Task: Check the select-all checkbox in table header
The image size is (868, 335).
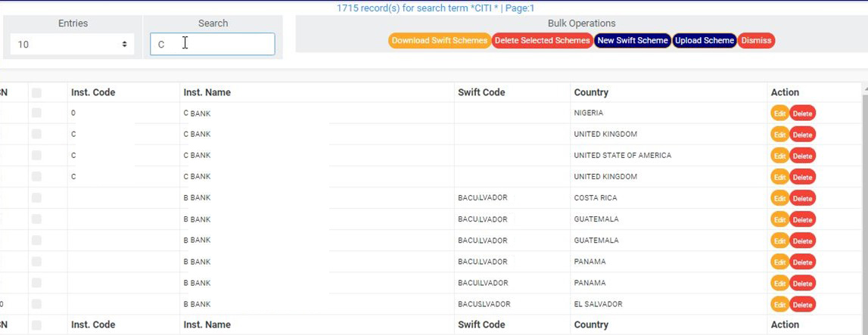Action: pyautogui.click(x=36, y=92)
